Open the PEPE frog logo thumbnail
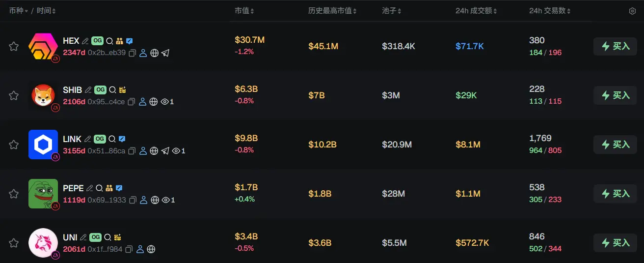 (43, 194)
